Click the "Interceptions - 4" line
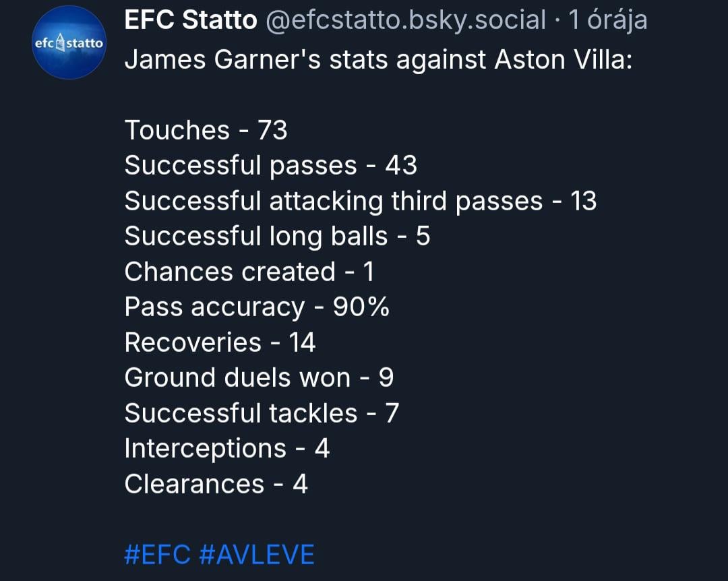Viewport: 728px width, 581px height. pyautogui.click(x=227, y=449)
